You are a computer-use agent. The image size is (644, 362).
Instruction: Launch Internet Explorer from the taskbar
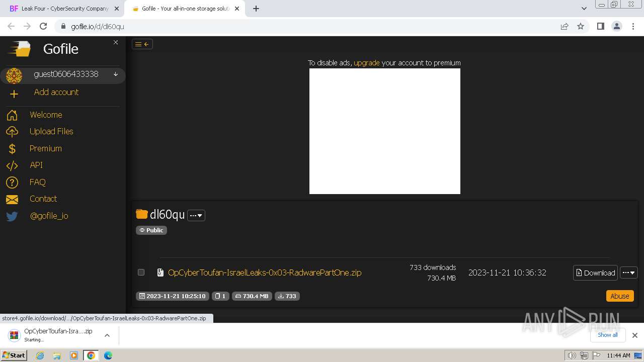coord(40,355)
